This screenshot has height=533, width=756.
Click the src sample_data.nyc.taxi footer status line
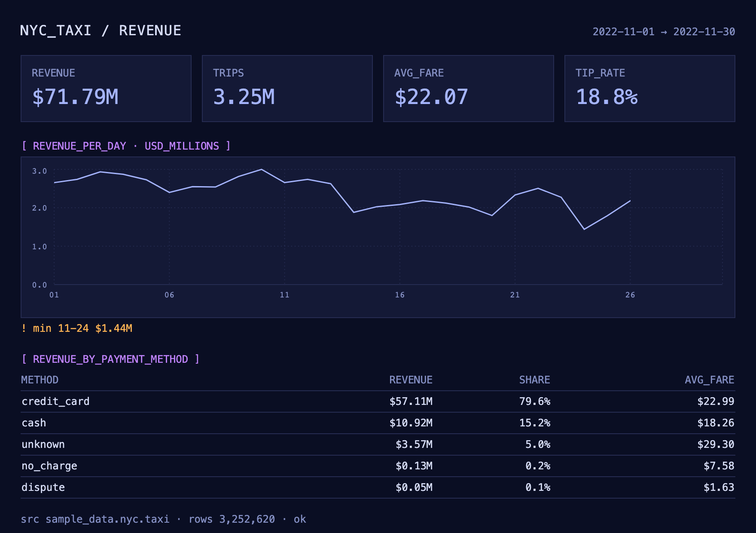coord(164,519)
